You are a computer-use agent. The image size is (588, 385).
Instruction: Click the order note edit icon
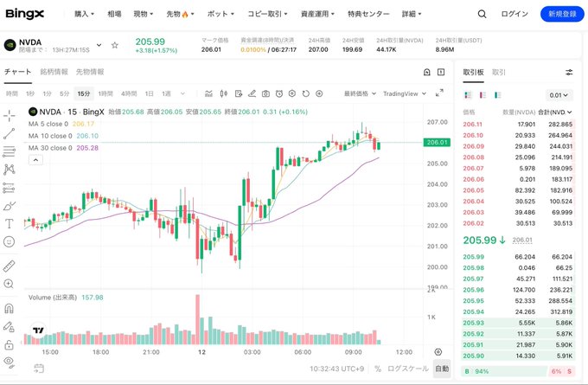tap(238, 93)
